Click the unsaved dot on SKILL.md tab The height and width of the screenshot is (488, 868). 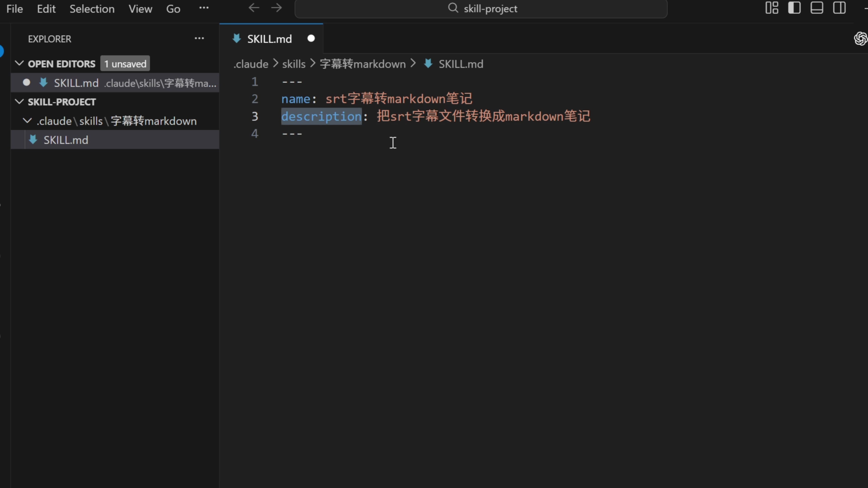[x=311, y=38]
